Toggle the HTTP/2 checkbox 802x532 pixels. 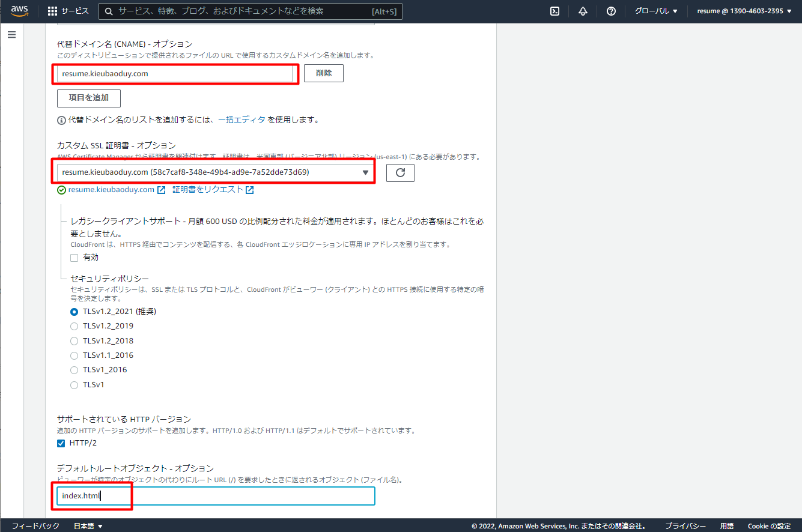pyautogui.click(x=61, y=443)
